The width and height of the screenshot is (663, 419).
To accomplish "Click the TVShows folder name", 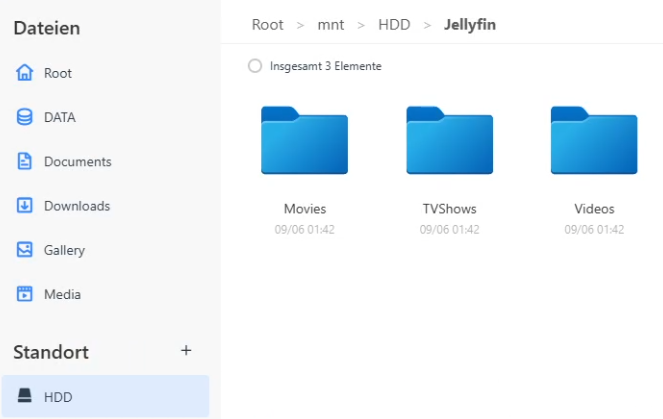I will [x=449, y=209].
